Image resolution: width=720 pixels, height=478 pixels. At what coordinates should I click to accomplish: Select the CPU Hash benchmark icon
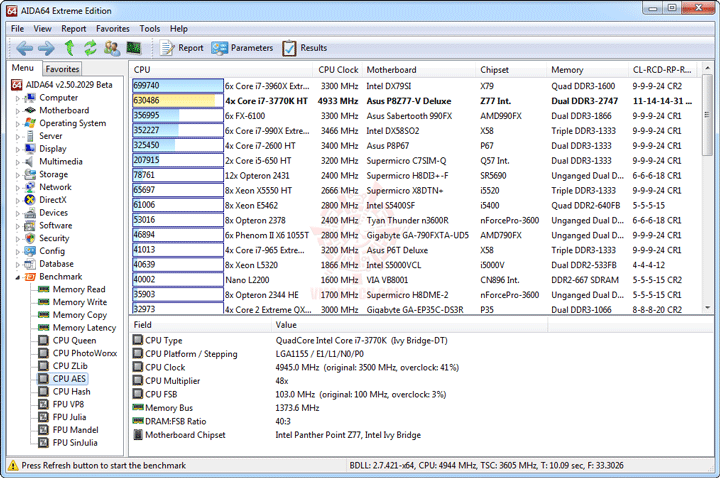pyautogui.click(x=44, y=392)
